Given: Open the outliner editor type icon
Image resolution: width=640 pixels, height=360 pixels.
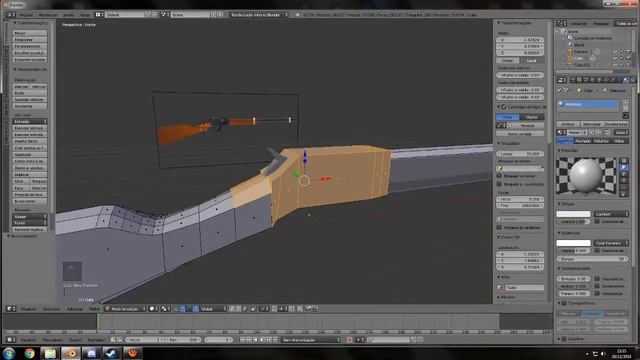Looking at the screenshot, I should point(562,23).
